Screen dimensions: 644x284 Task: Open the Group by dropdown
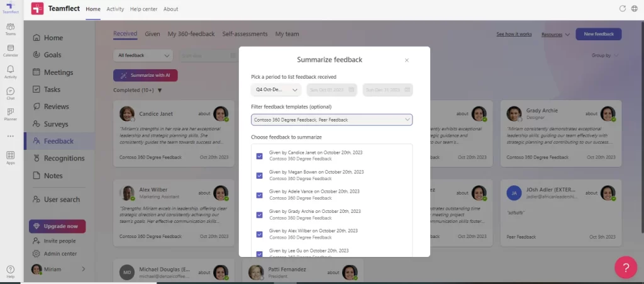coord(604,55)
